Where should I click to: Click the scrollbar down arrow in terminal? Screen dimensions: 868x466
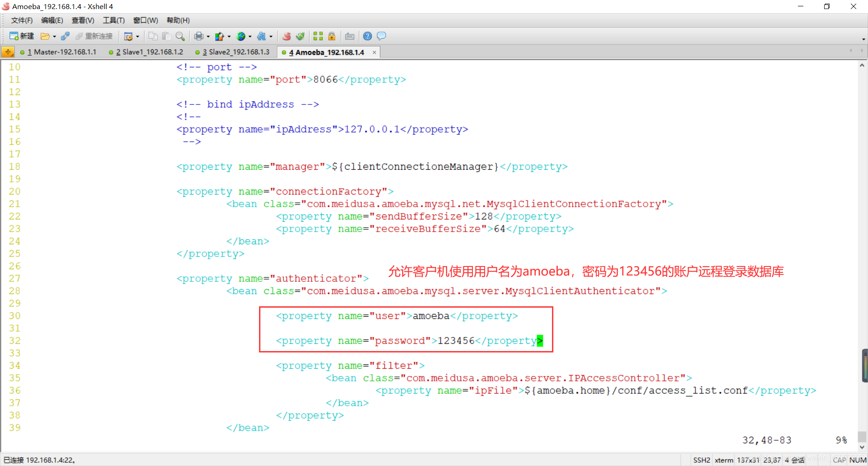pyautogui.click(x=862, y=447)
